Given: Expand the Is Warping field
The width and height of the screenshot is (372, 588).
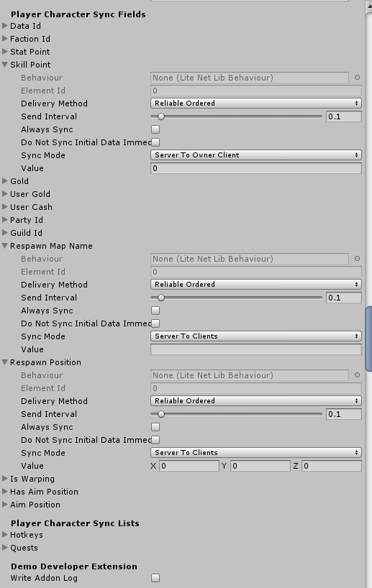Looking at the screenshot, I should pos(5,479).
